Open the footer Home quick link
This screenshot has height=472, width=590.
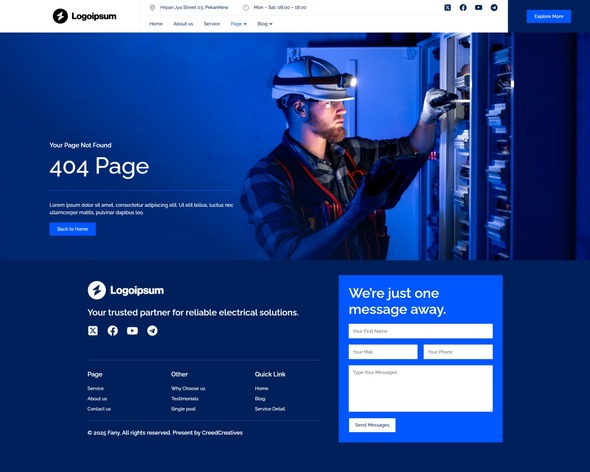(x=262, y=388)
